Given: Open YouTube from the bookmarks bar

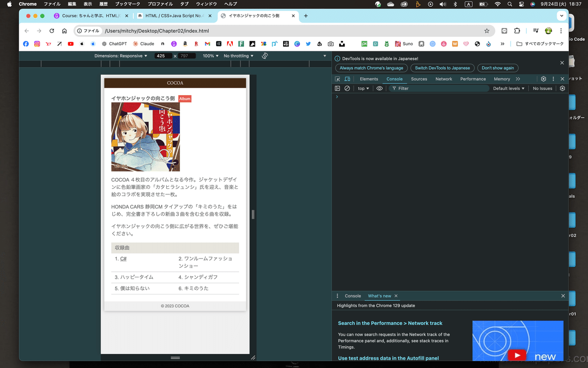Looking at the screenshot, I should (x=70, y=44).
